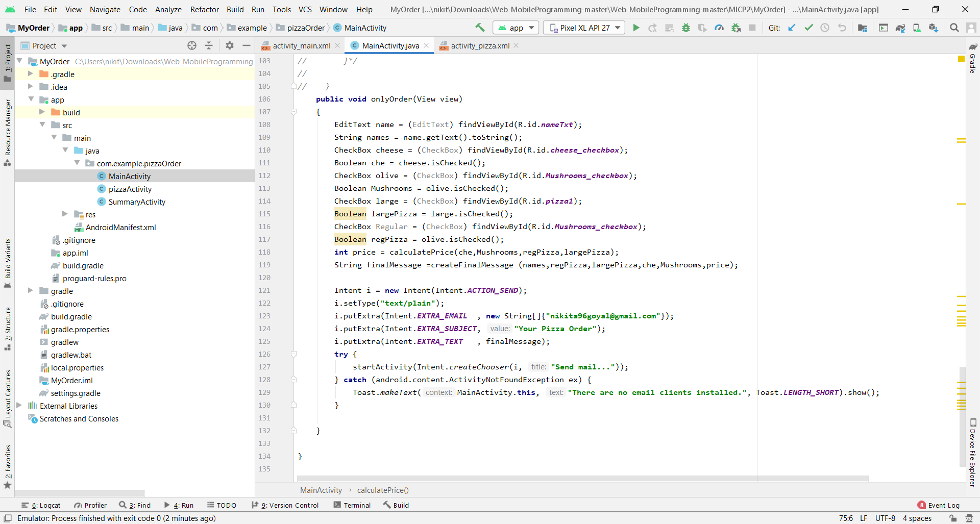Viewport: 980px width, 524px height.
Task: Click the Debug app bug icon
Action: click(686, 28)
